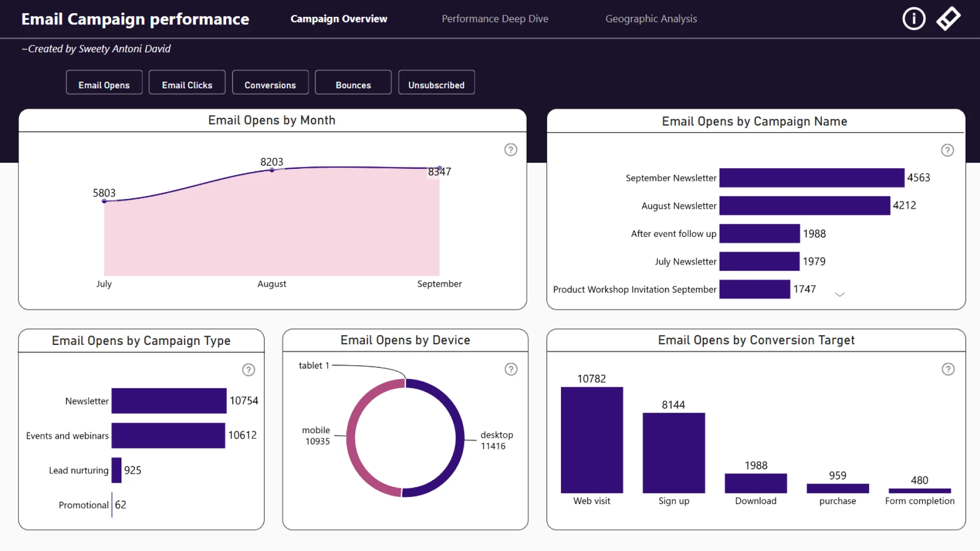This screenshot has width=980, height=551.
Task: Click the September Newsletter bar
Action: click(x=812, y=178)
